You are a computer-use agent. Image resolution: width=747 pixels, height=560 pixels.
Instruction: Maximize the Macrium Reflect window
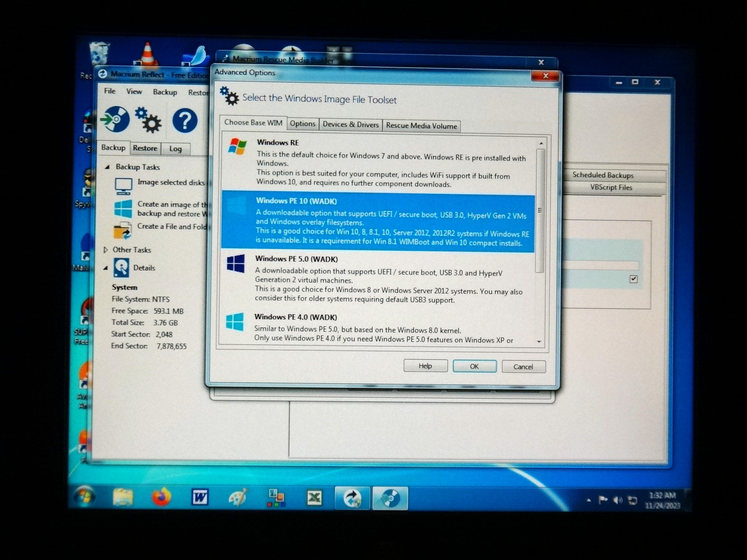[x=635, y=82]
